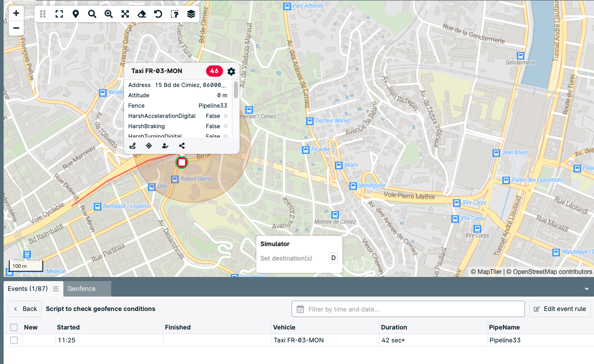Open Taxi FR-03-MON settings gear

click(231, 71)
